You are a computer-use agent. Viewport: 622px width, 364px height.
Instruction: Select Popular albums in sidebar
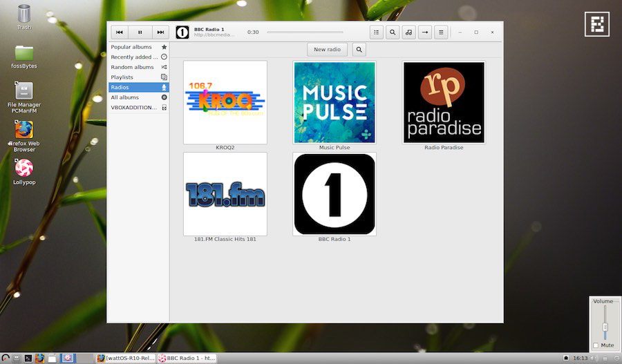[138, 47]
